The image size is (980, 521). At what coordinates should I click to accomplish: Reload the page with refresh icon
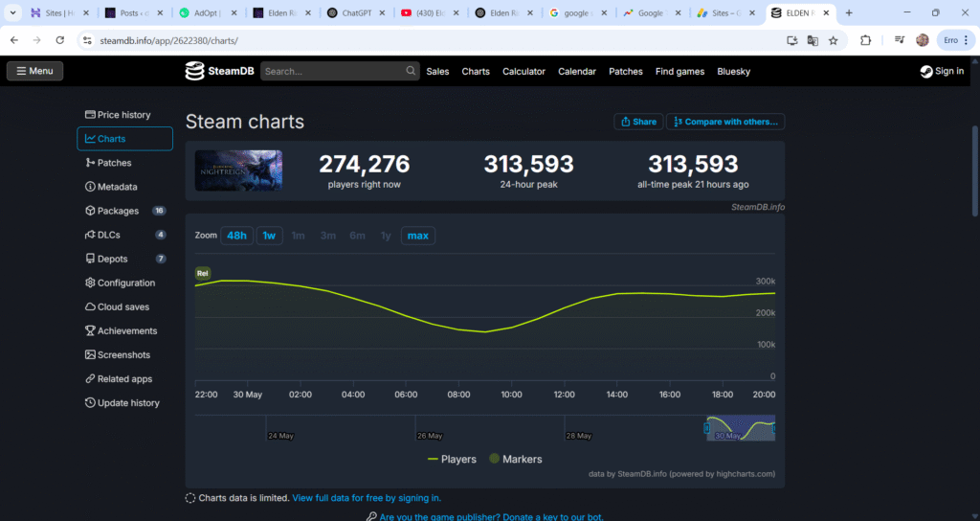pyautogui.click(x=60, y=40)
